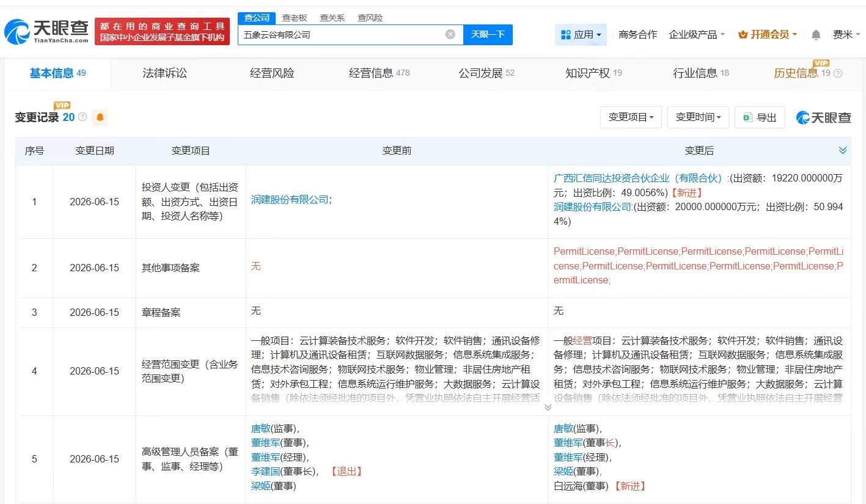Click the 投资人变更 item cell in row 1
Screen dimensions: 866x504
[191, 202]
